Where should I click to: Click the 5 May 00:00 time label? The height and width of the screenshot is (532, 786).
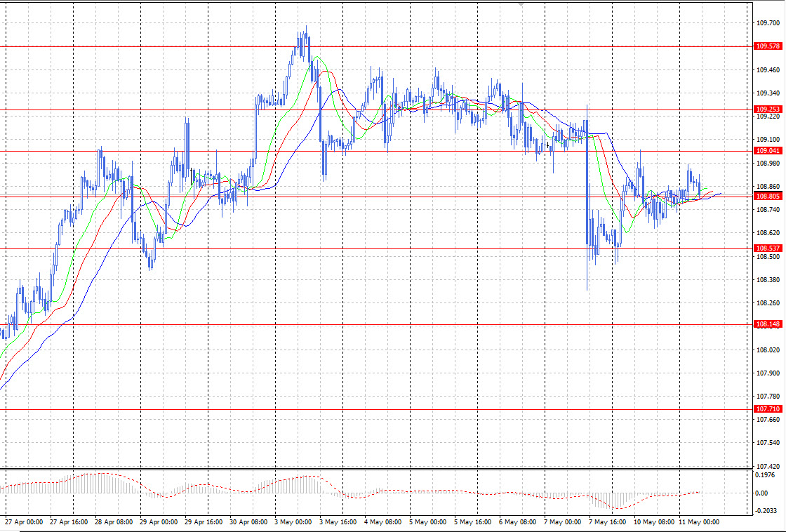click(428, 522)
